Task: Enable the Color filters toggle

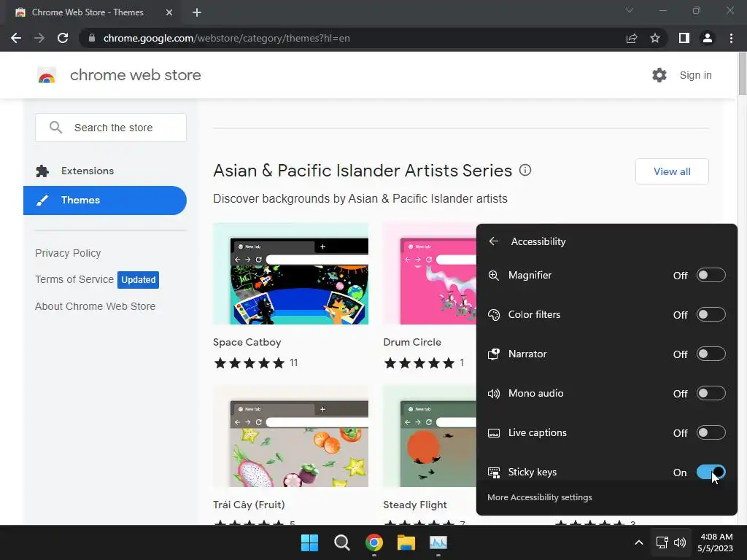Action: point(711,315)
